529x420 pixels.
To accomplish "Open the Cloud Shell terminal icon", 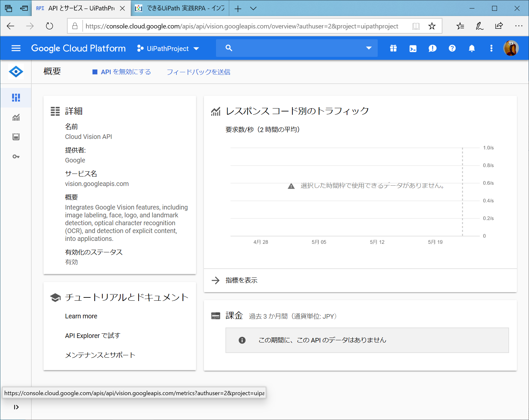I will point(413,48).
